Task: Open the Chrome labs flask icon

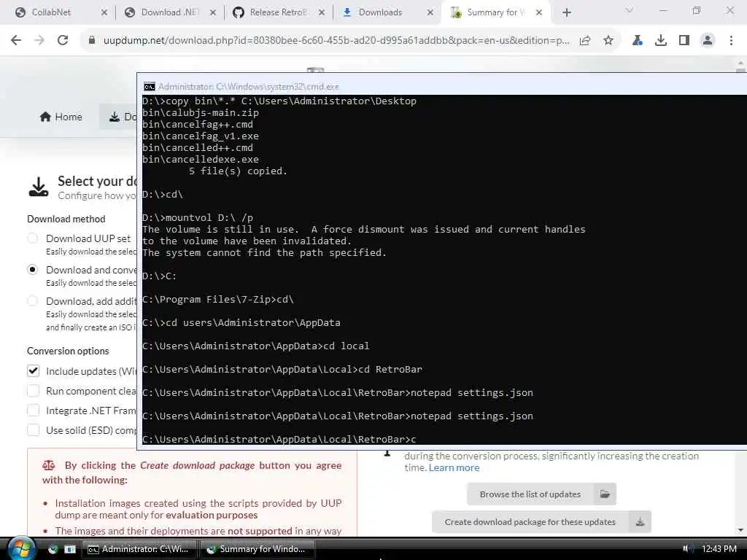Action: tap(638, 41)
